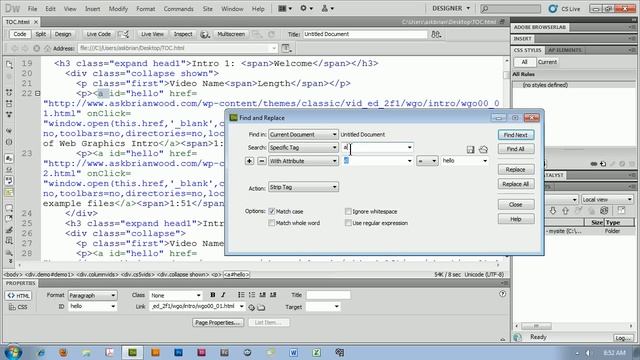Save the query with the disk icon
This screenshot has width=640, height=360.
coord(470,149)
